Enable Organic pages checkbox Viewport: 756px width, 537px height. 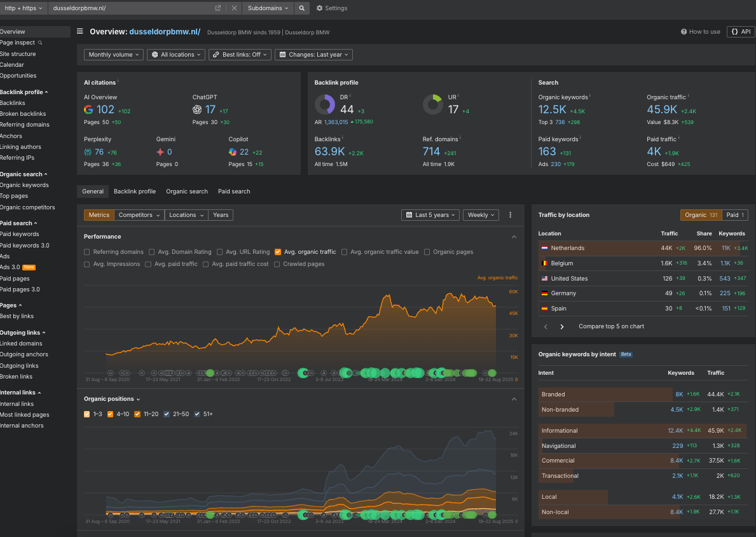coord(427,252)
